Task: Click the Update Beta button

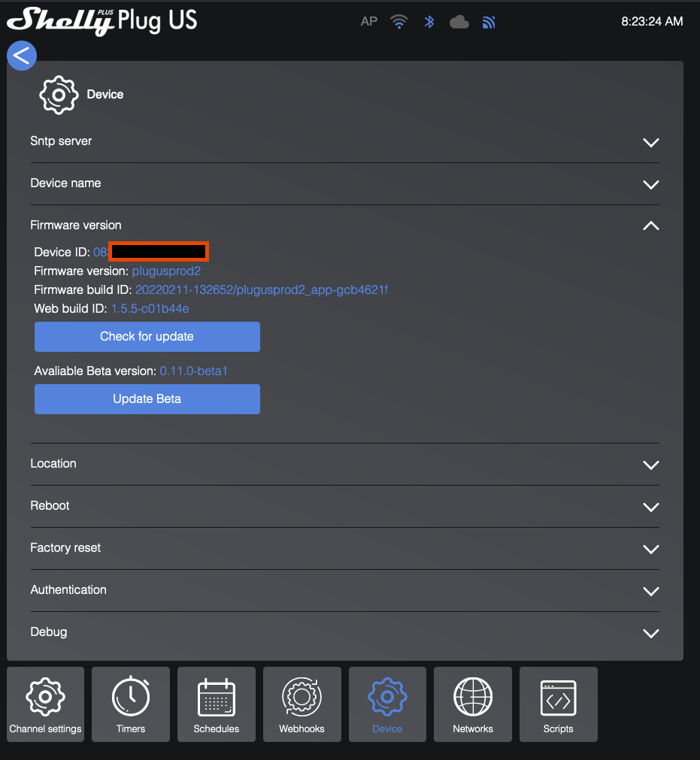Action: [x=147, y=399]
